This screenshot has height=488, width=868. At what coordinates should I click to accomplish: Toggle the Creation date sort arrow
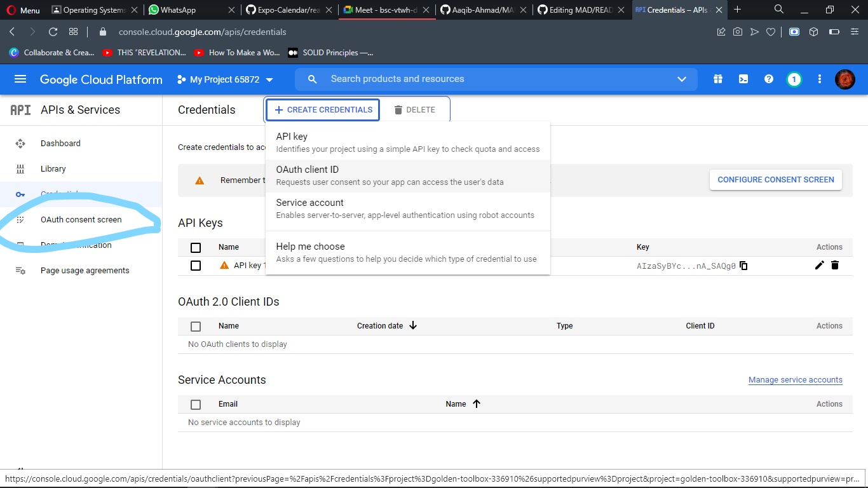[413, 325]
